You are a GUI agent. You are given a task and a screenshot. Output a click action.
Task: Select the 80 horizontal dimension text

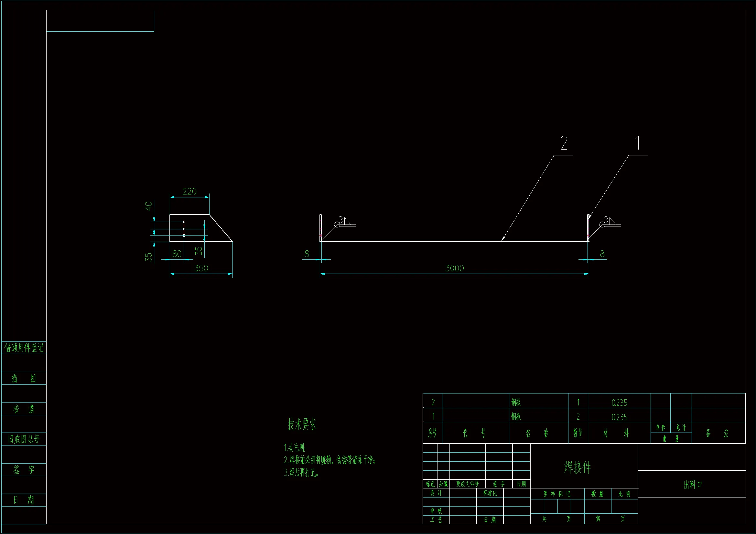pos(177,254)
